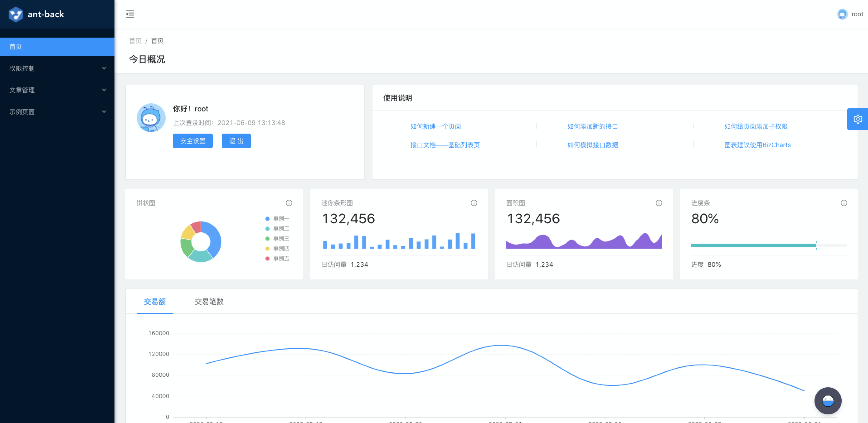
Task: Toggle the 事例五 legend item
Action: pos(277,258)
